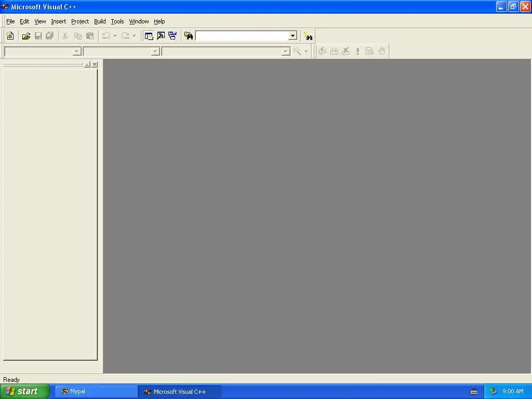The image size is (532, 399).
Task: Open the Tools menu
Action: (117, 21)
